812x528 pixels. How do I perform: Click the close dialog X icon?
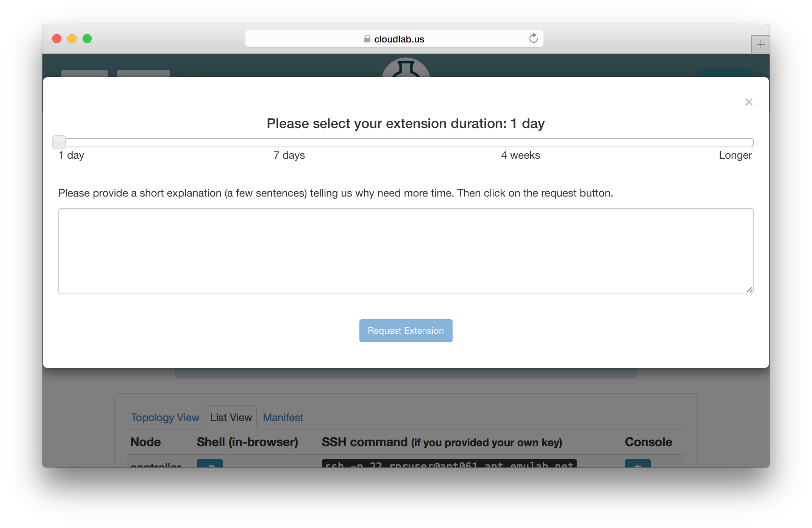pos(749,102)
